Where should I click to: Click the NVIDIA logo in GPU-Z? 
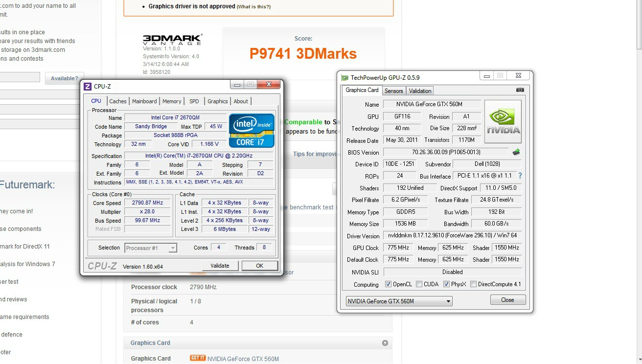pos(503,122)
